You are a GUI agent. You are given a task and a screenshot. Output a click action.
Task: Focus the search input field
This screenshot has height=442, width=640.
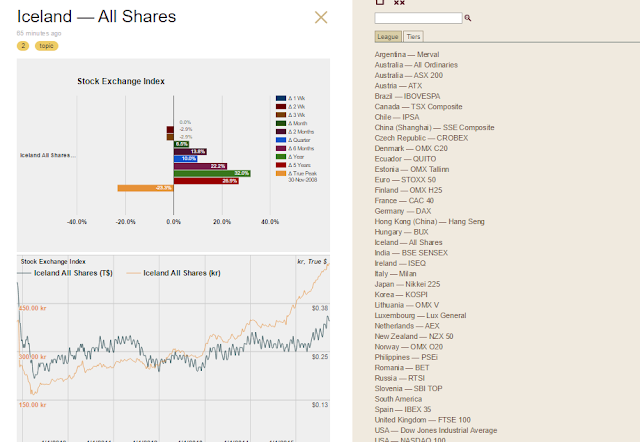tap(418, 18)
